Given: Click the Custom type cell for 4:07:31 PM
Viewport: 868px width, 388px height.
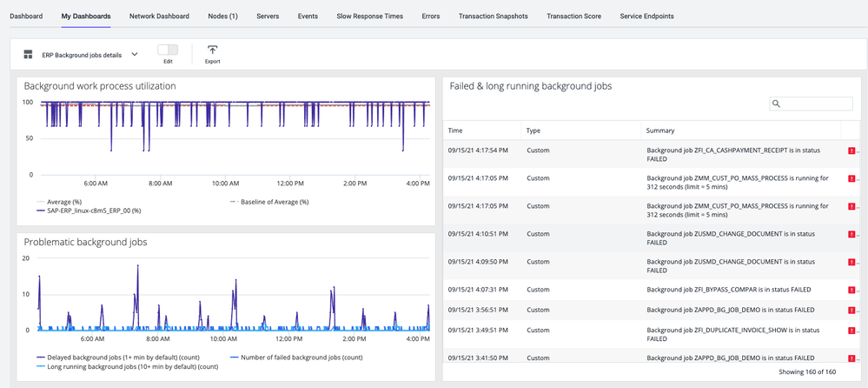Looking at the screenshot, I should point(538,290).
